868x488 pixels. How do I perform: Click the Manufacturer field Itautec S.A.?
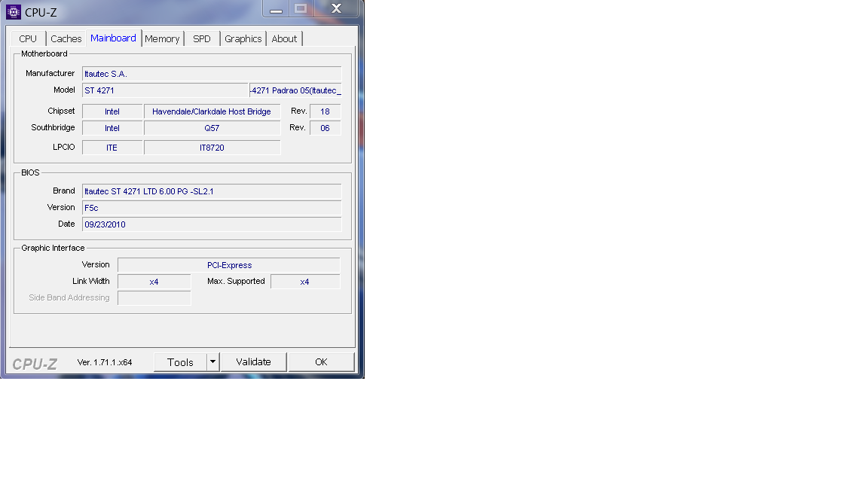[212, 74]
